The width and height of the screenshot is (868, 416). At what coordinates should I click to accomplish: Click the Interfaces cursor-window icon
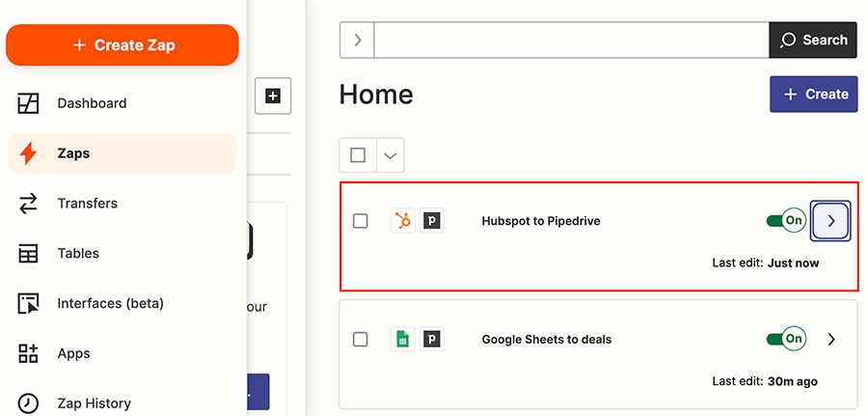click(x=28, y=303)
